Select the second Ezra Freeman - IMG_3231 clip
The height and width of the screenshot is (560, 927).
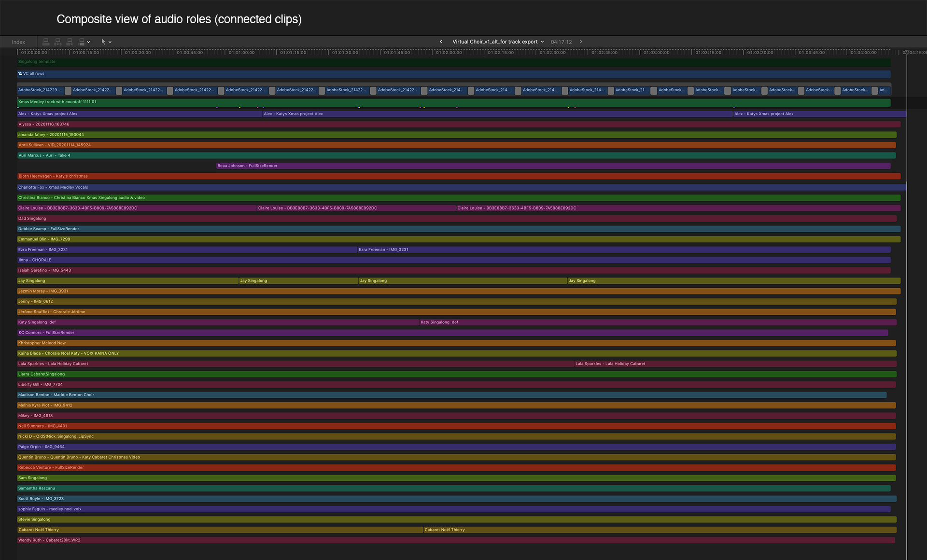(x=624, y=250)
